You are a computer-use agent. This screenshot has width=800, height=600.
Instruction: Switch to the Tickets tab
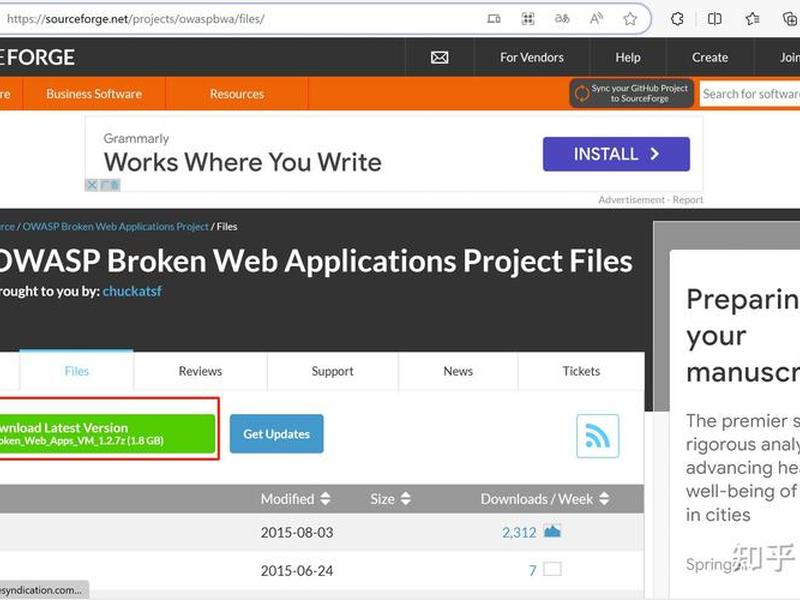[581, 371]
